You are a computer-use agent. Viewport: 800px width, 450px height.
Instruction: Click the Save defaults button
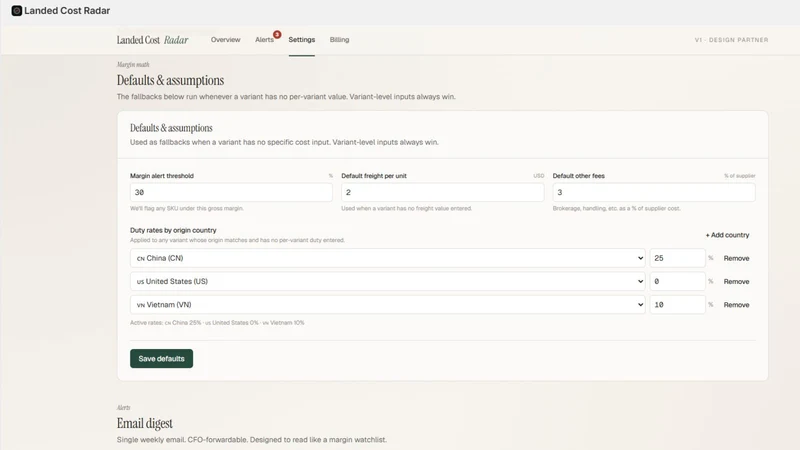[x=161, y=359]
